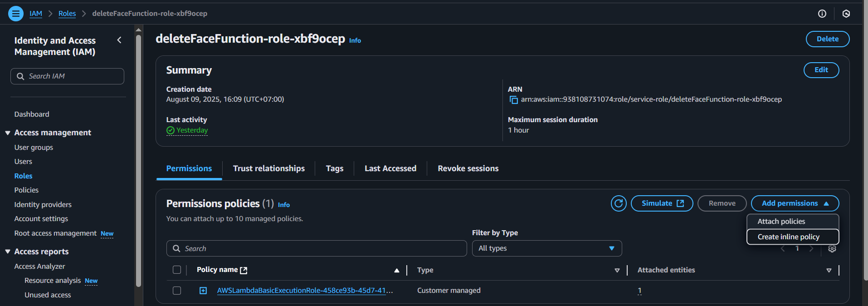Image resolution: width=868 pixels, height=306 pixels.
Task: Click the search magnifier in Search IAM
Action: (20, 76)
